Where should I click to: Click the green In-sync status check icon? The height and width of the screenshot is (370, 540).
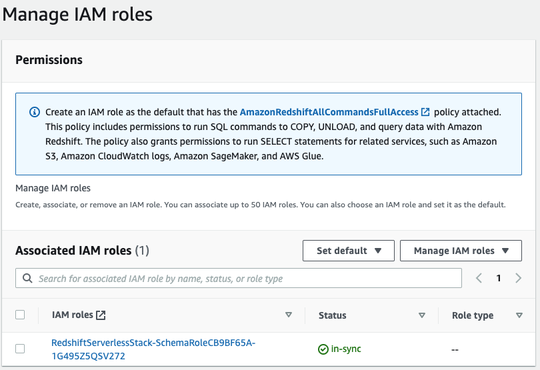click(x=323, y=349)
